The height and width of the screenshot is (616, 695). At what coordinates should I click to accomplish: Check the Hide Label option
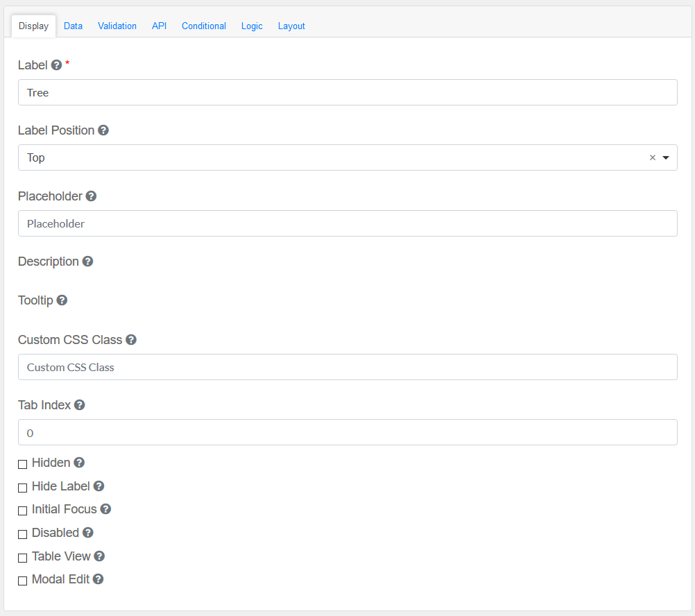click(23, 488)
